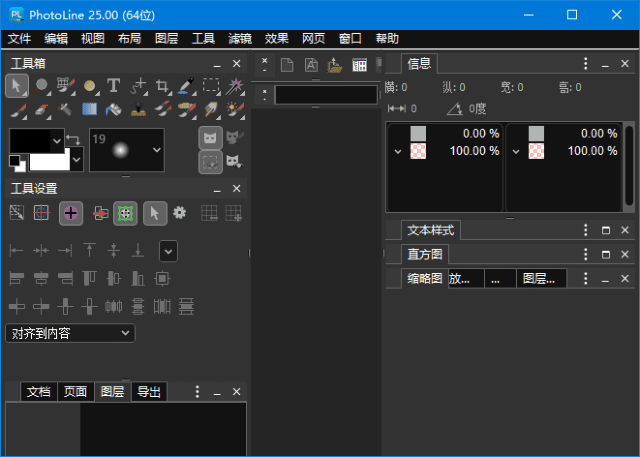Open the foreground color dropdown arrow
The width and height of the screenshot is (640, 457).
(56, 140)
